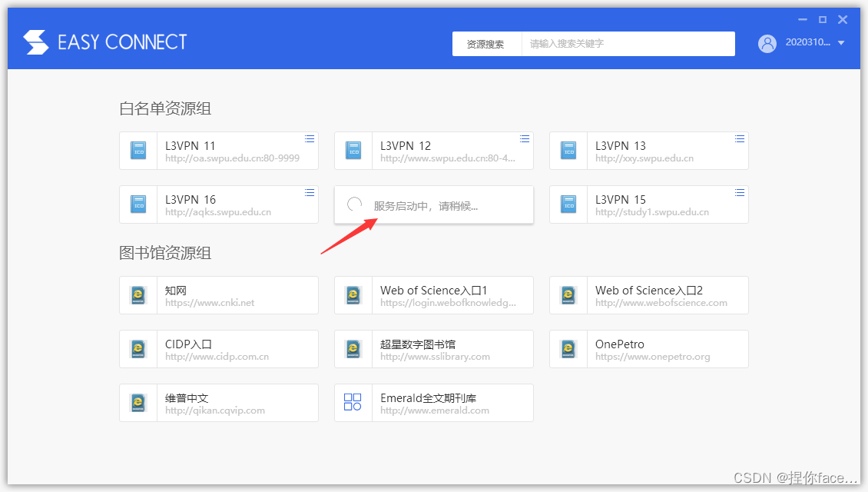Click the Web of Science入口2 browser icon
The width and height of the screenshot is (868, 492).
568,295
